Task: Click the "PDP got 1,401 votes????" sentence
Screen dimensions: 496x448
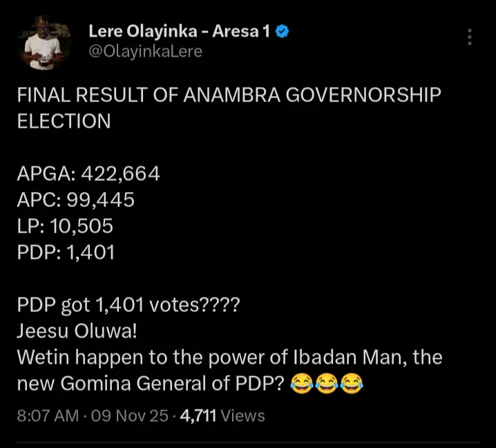Action: pos(128,306)
